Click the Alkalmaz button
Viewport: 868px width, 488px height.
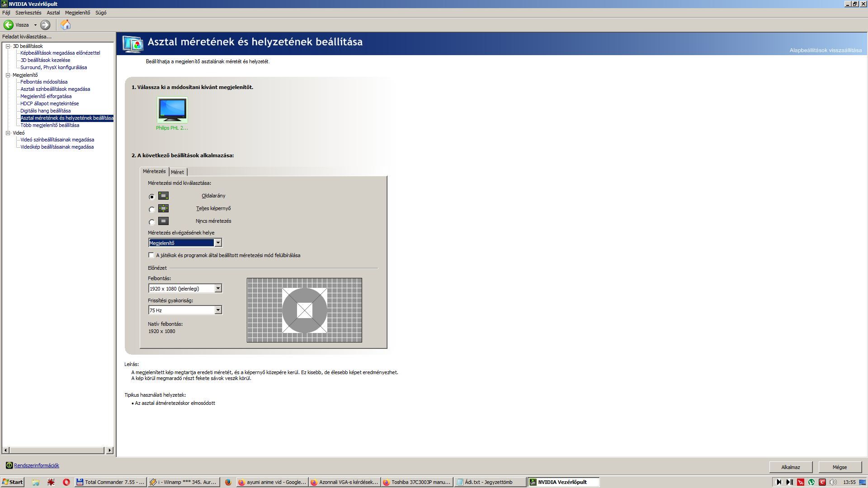(x=791, y=467)
